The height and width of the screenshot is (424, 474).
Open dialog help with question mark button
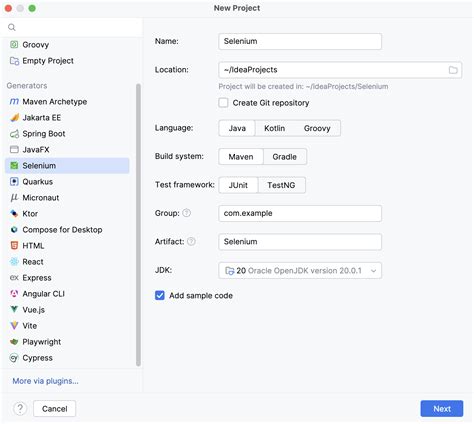[x=20, y=408]
